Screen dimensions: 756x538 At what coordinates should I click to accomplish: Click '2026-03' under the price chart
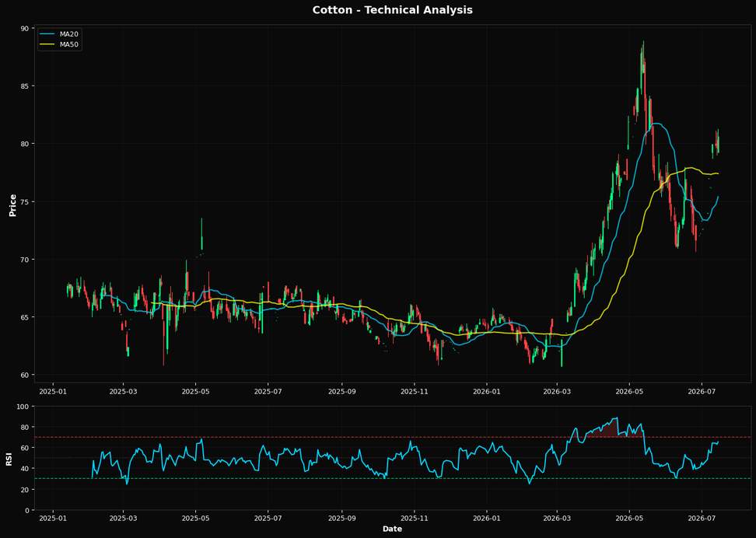(x=557, y=391)
